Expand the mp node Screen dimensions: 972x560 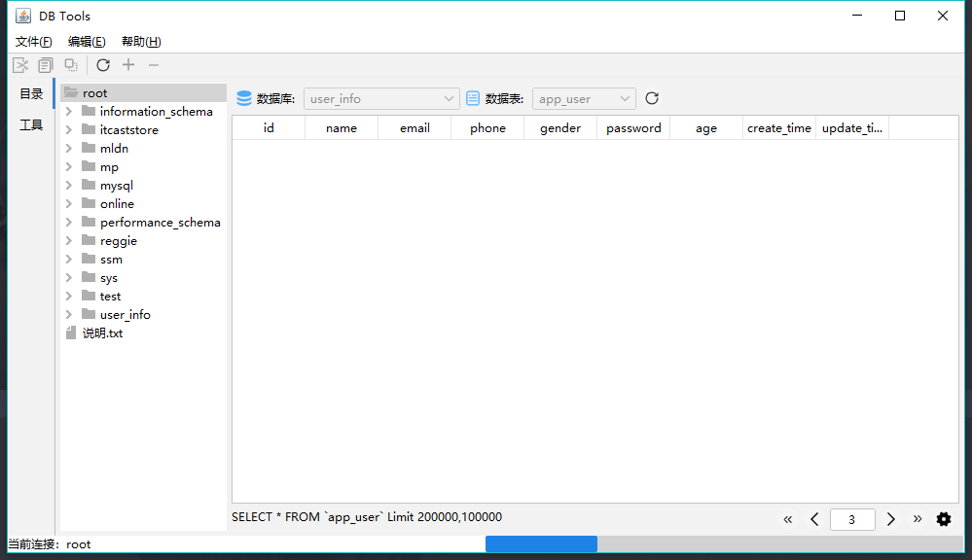point(69,166)
